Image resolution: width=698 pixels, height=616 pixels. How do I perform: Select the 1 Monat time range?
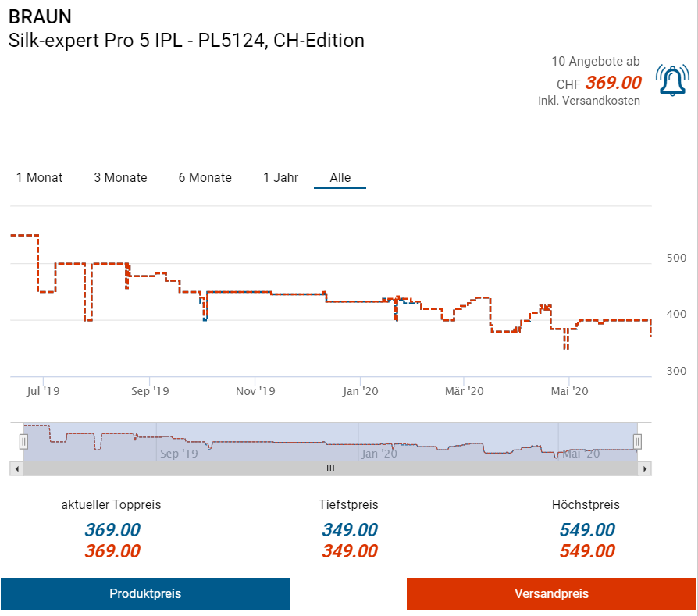point(39,178)
